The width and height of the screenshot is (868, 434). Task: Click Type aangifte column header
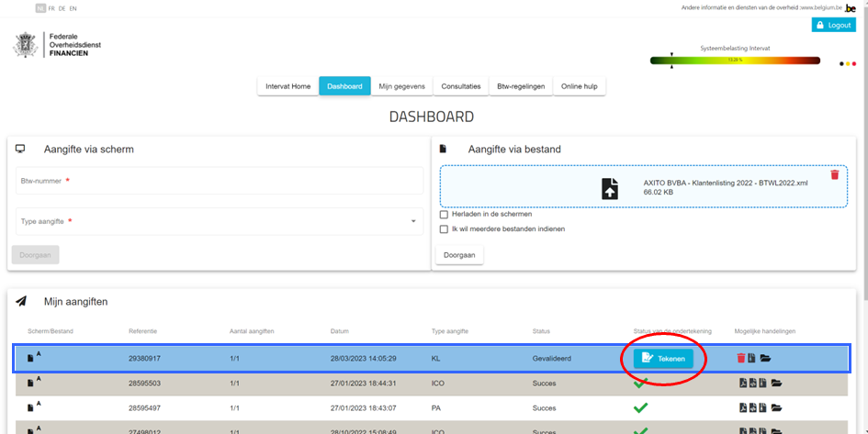pyautogui.click(x=450, y=331)
